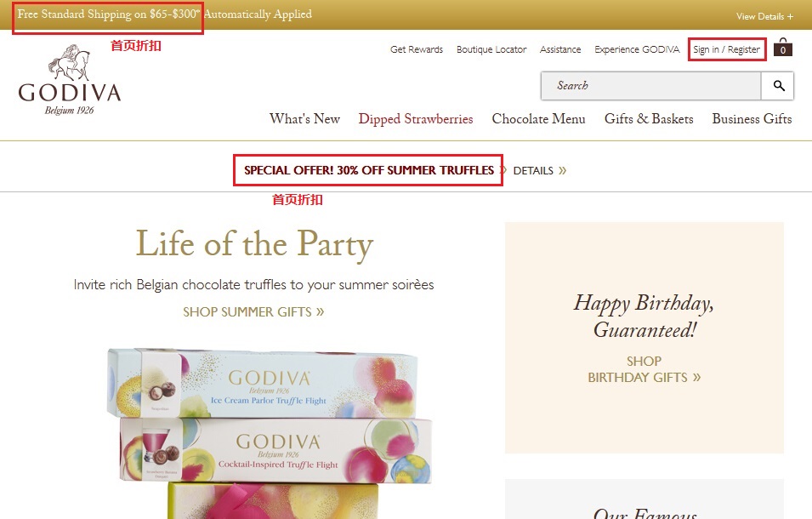The height and width of the screenshot is (519, 812).
Task: Click Life of the Party heading
Action: pyautogui.click(x=254, y=243)
